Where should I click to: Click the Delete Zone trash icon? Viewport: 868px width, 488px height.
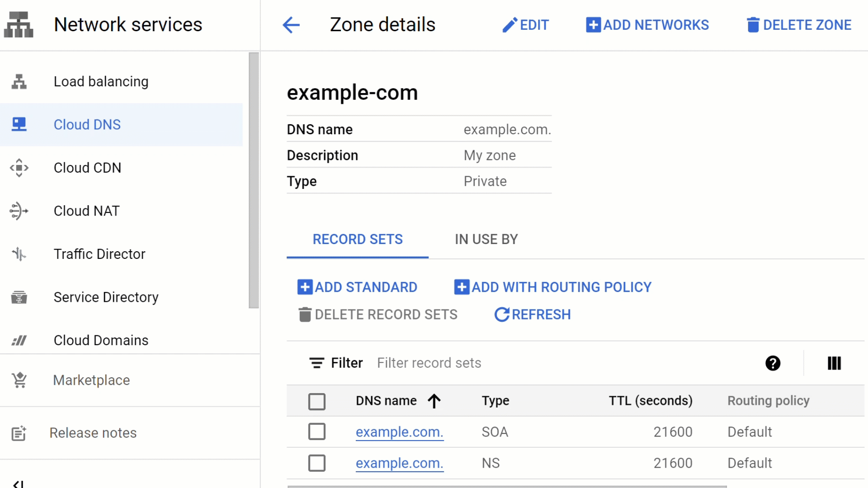tap(753, 25)
